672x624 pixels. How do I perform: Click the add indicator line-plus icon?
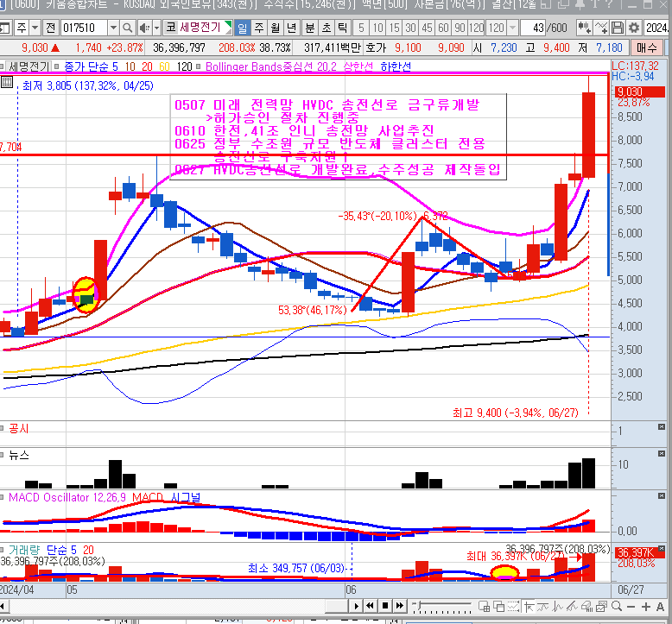[601, 28]
